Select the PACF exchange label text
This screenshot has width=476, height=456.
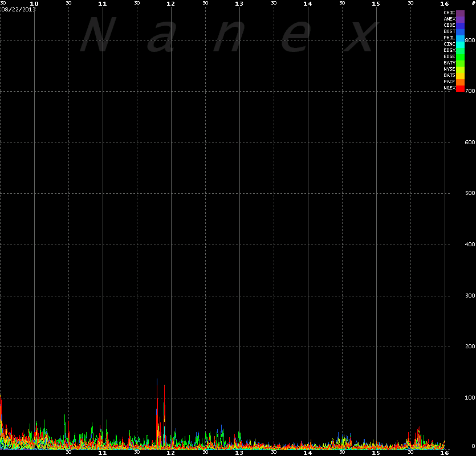(x=449, y=82)
